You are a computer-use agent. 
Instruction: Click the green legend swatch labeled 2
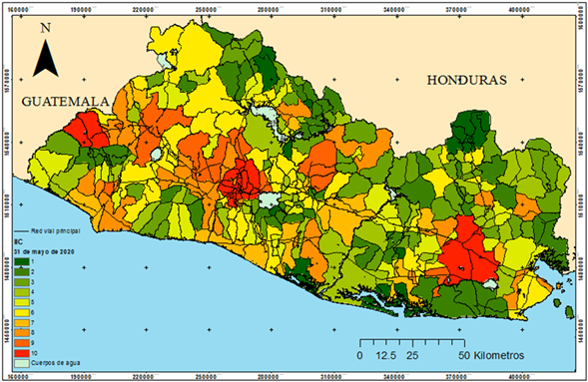click(x=22, y=271)
